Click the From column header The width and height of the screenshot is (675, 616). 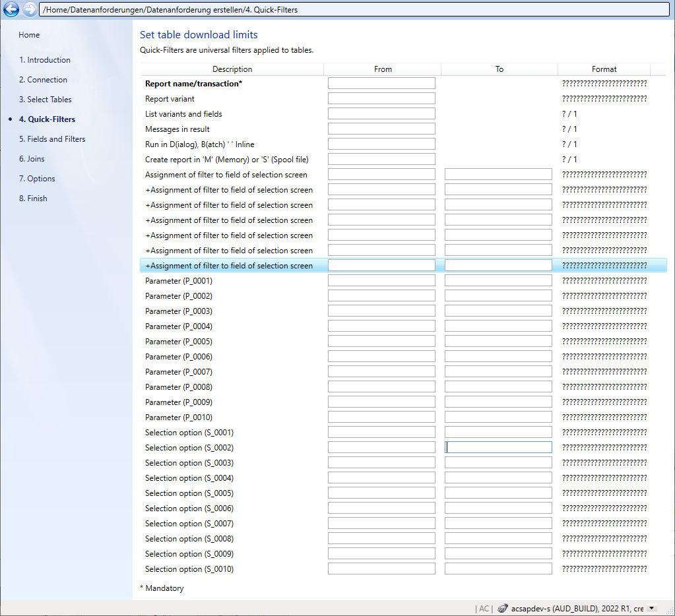click(383, 69)
